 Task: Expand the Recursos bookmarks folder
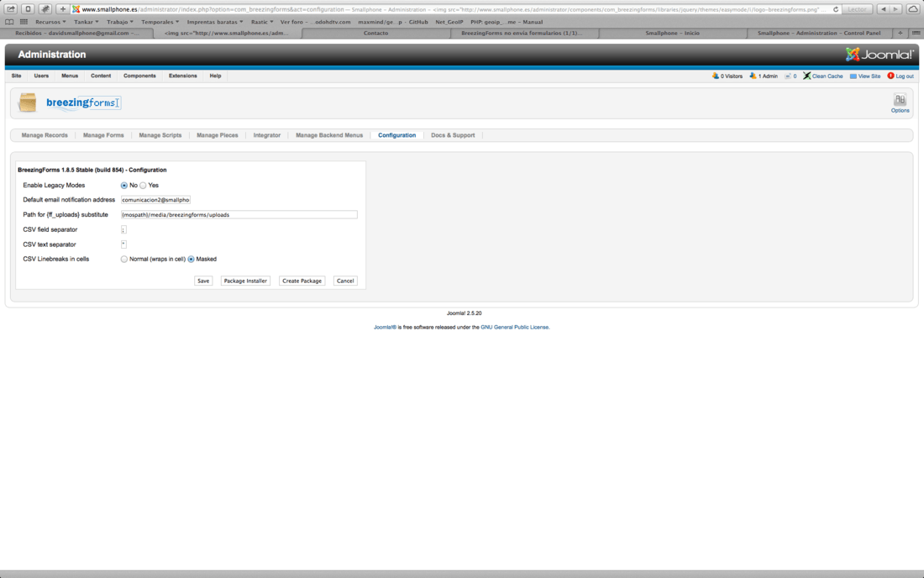coord(50,22)
